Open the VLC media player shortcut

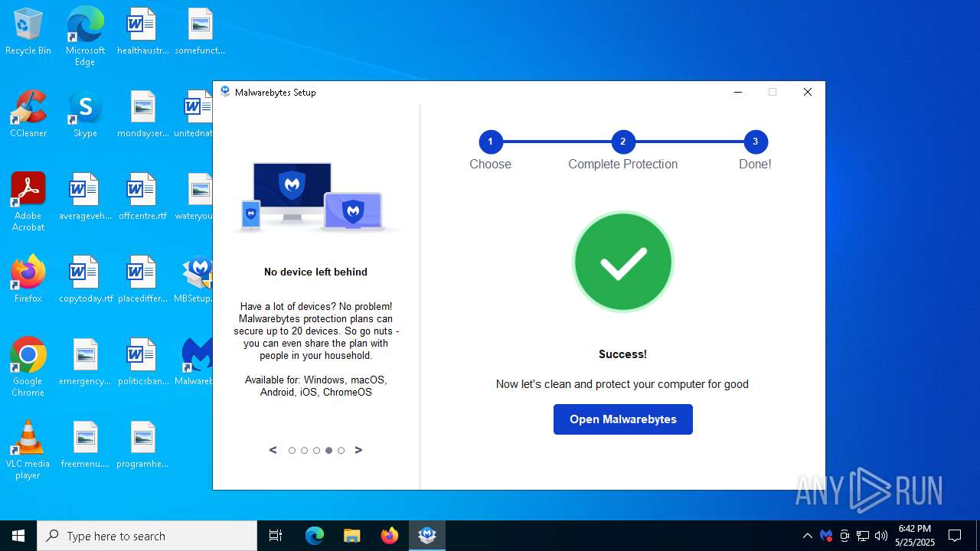28,449
